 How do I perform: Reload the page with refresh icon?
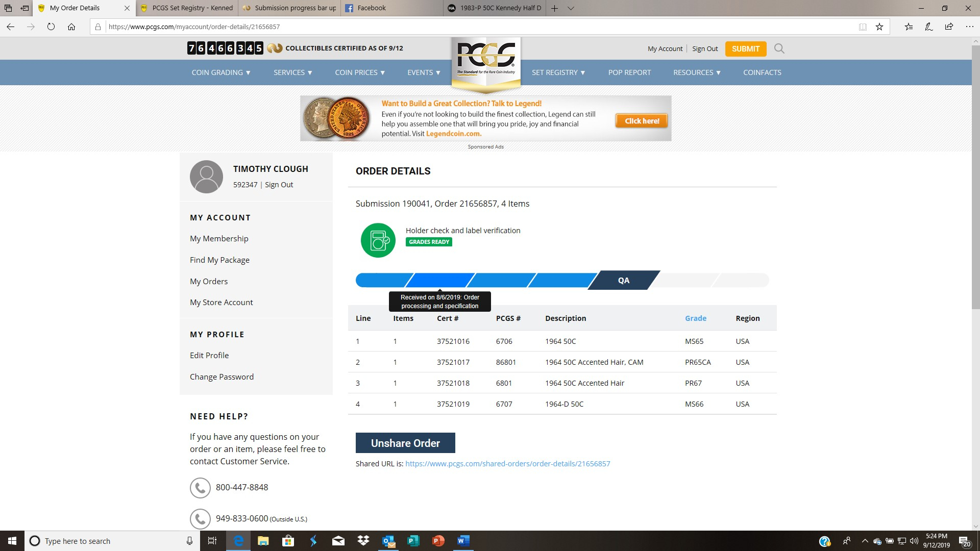click(x=51, y=27)
